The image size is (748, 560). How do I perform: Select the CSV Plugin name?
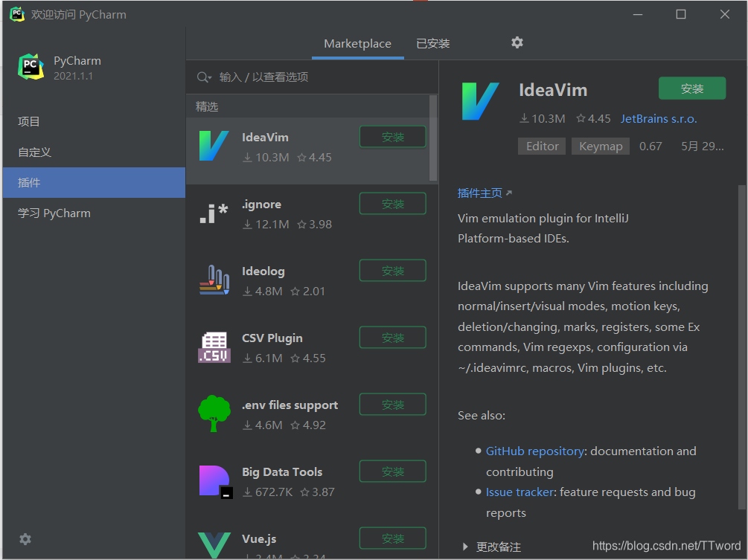coord(272,338)
